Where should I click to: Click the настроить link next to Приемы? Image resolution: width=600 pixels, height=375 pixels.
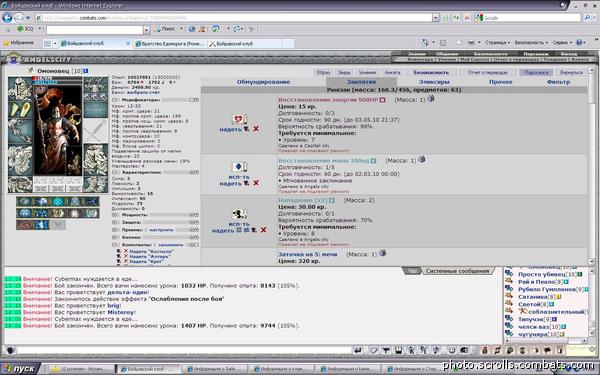161,230
